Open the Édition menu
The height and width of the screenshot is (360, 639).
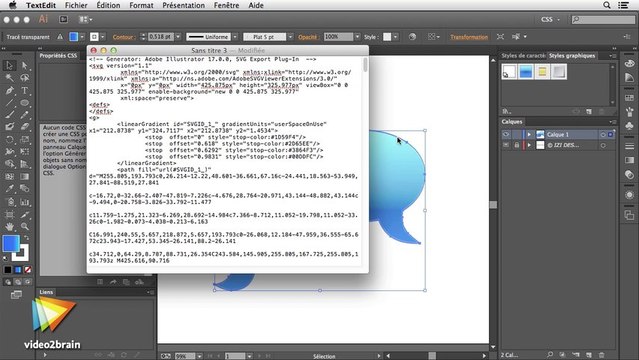(108, 5)
